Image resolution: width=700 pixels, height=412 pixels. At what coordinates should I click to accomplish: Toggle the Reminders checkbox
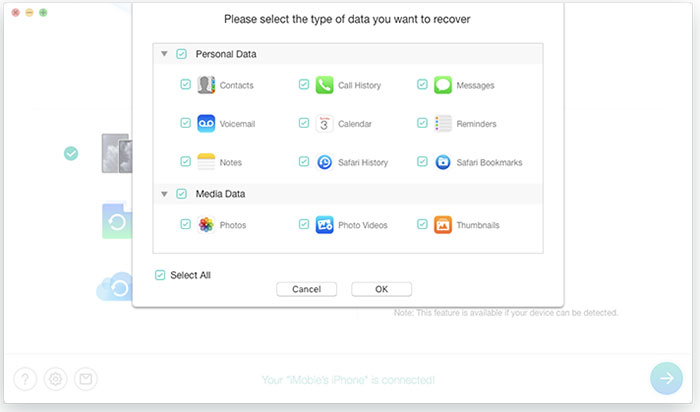click(x=422, y=123)
